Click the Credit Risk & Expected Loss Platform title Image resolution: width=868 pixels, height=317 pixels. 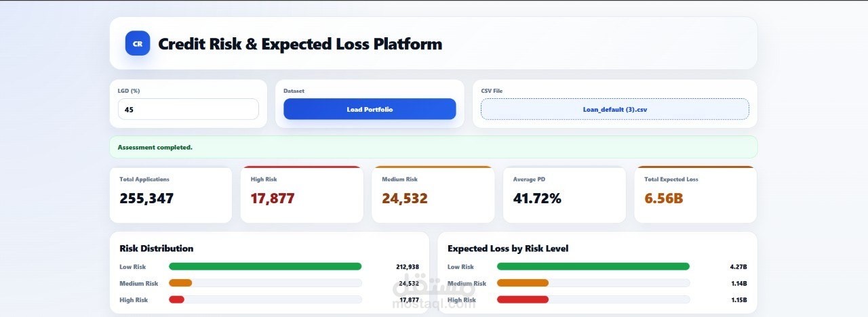(x=300, y=44)
